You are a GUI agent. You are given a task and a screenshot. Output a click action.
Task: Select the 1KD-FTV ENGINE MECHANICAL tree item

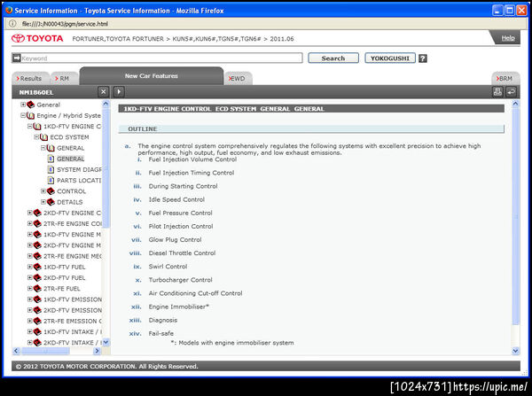click(73, 235)
